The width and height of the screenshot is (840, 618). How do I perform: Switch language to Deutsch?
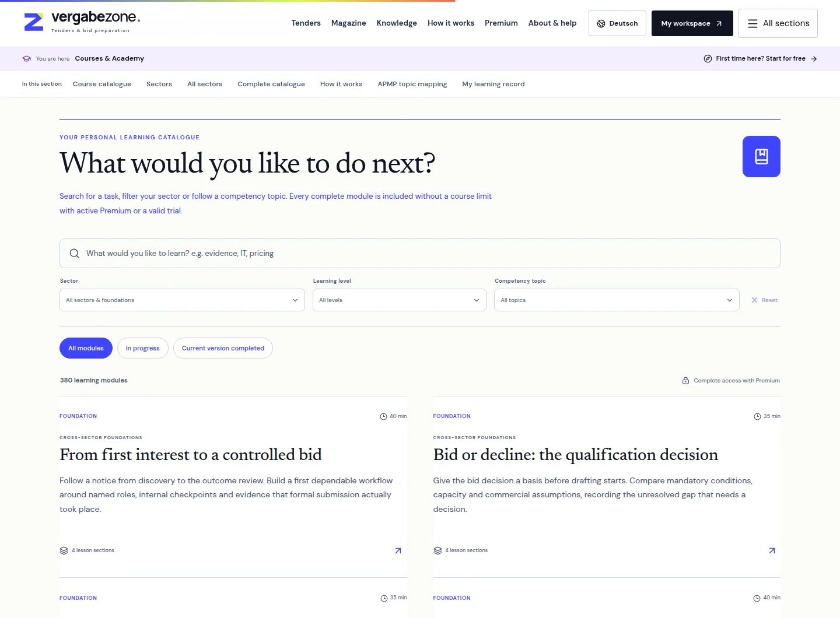[x=617, y=23]
